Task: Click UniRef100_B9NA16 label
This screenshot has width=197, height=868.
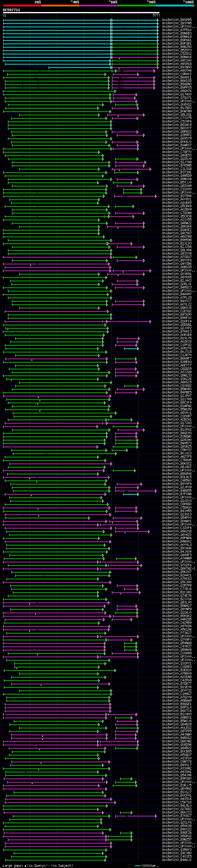Action: (x=177, y=57)
